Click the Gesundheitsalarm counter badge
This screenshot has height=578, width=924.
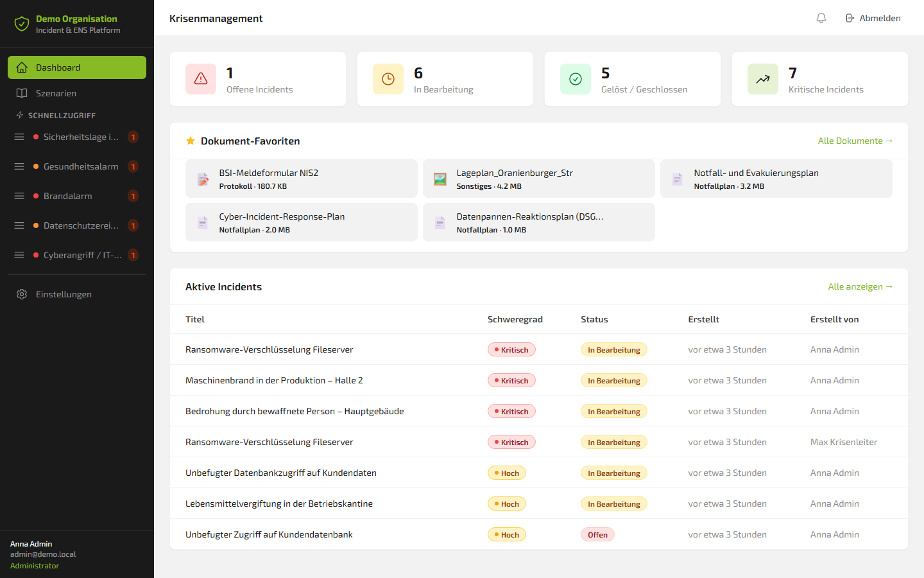[133, 166]
